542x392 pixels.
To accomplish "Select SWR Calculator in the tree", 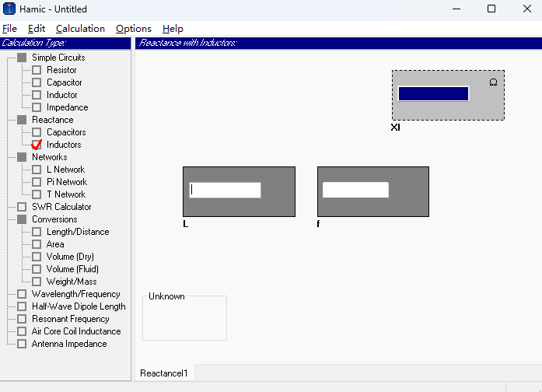I will click(x=61, y=207).
